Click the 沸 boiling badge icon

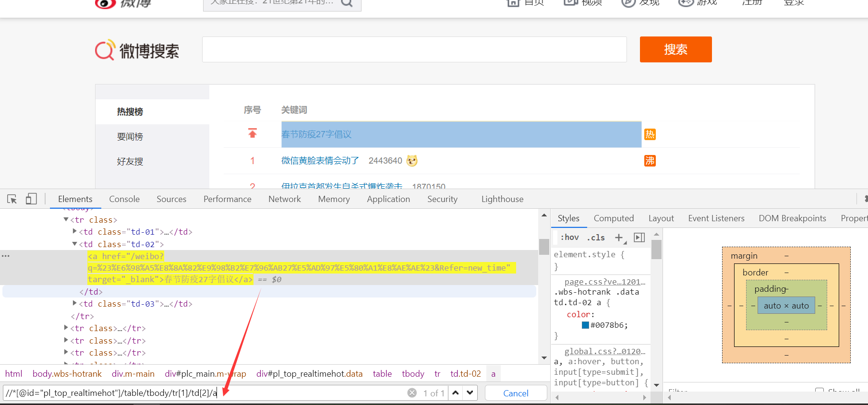click(x=650, y=161)
